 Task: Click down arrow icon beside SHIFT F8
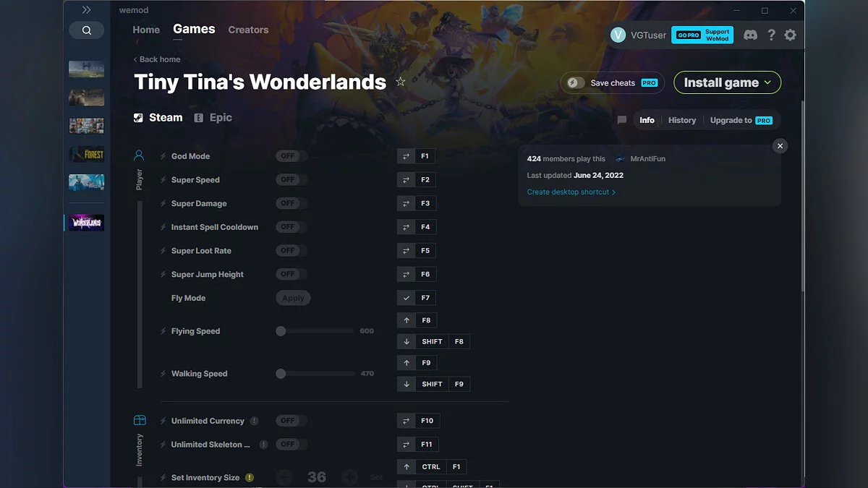point(406,341)
